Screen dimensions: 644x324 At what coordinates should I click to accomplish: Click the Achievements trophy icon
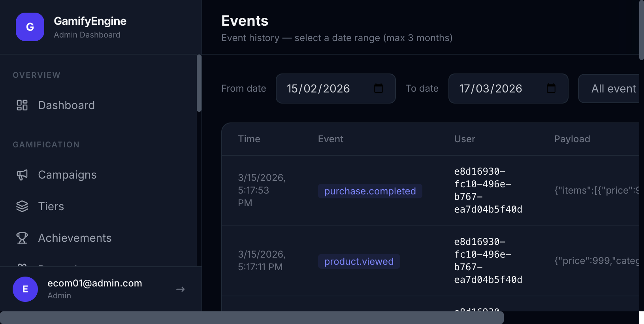(22, 238)
